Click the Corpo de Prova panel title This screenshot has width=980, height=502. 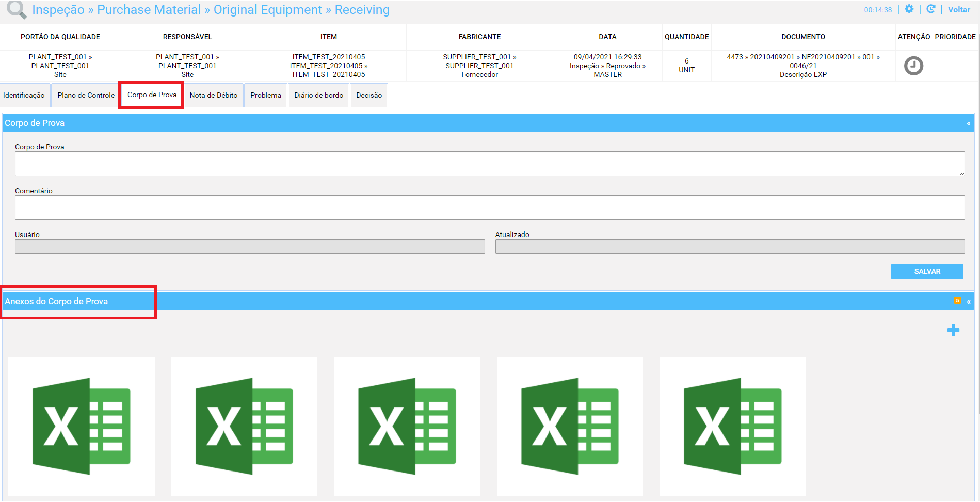(x=35, y=123)
